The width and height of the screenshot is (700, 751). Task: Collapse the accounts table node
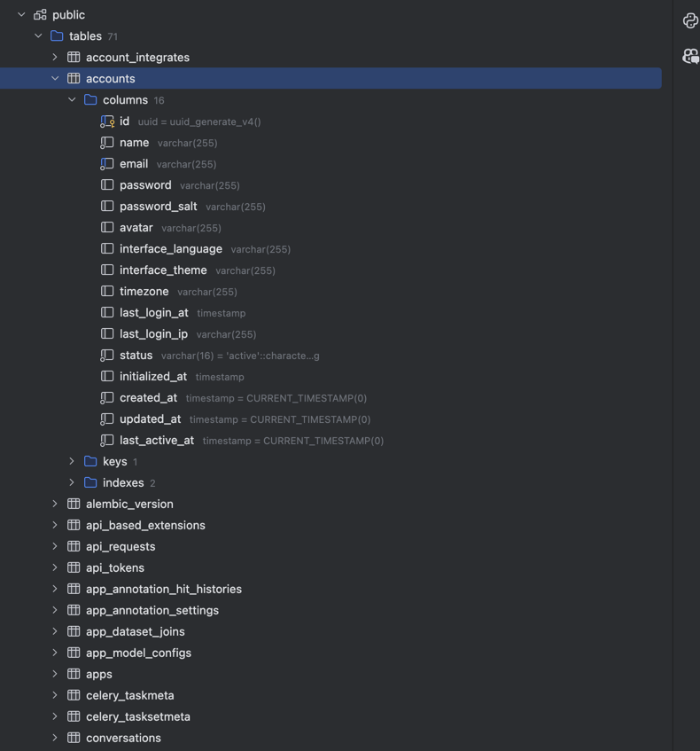[55, 79]
